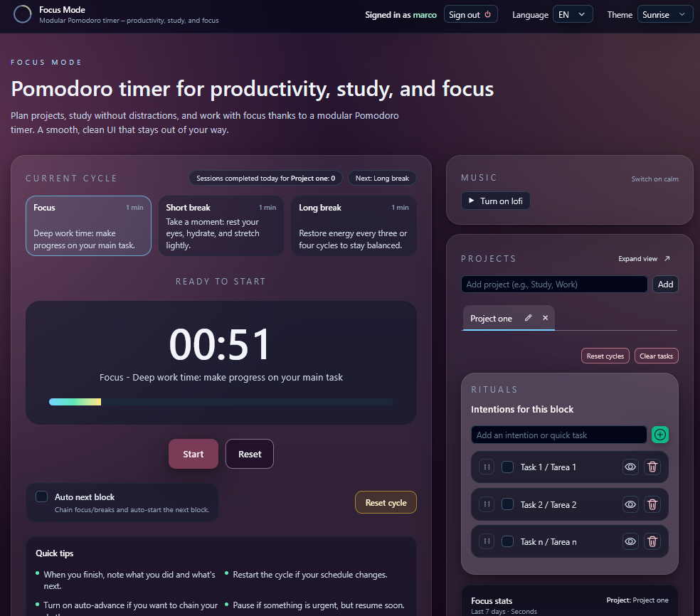Delete Task 1 / Tarea 1 with trash icon

pos(652,467)
